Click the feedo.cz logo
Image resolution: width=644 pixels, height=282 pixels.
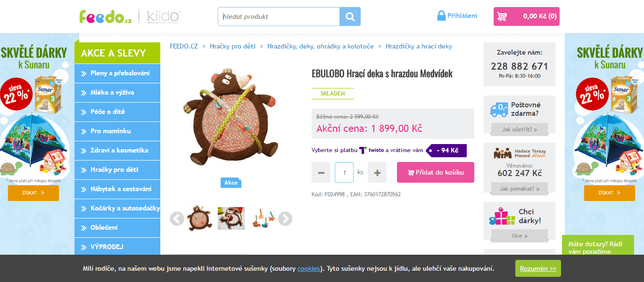point(106,16)
